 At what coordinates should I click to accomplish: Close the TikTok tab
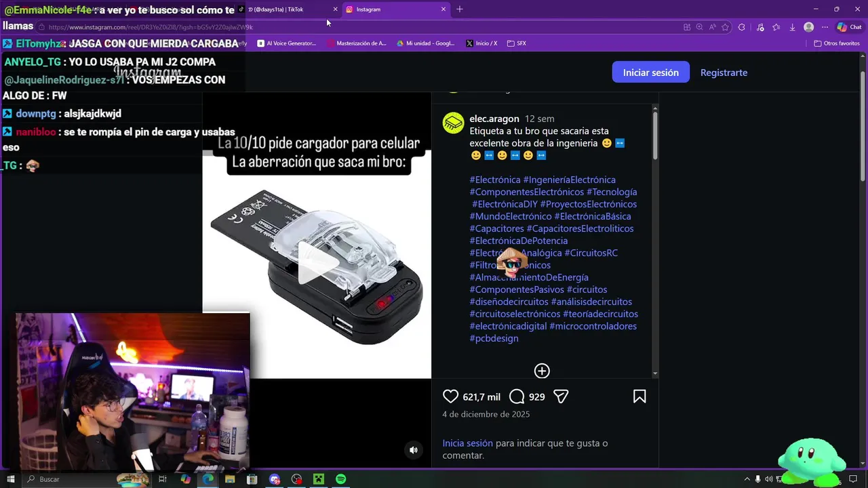[335, 9]
